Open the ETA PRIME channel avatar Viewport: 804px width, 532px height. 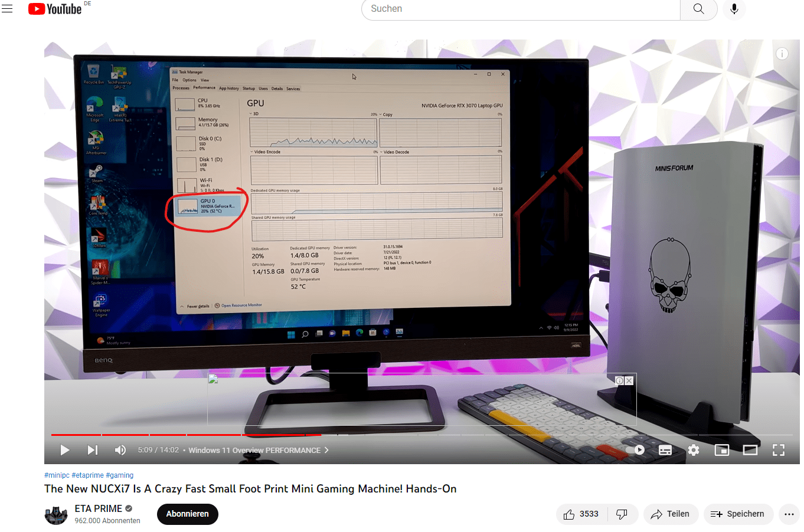[56, 514]
